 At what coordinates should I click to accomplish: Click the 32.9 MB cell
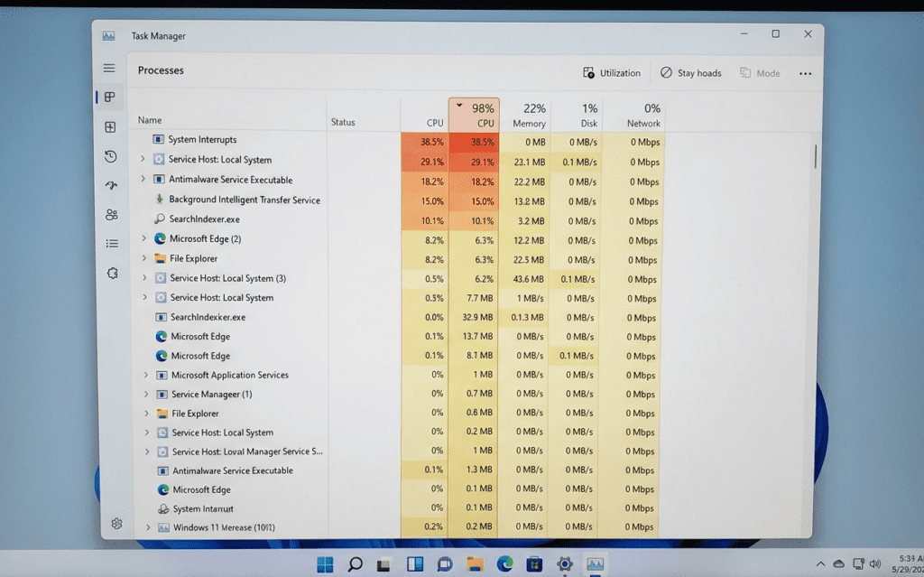point(474,318)
